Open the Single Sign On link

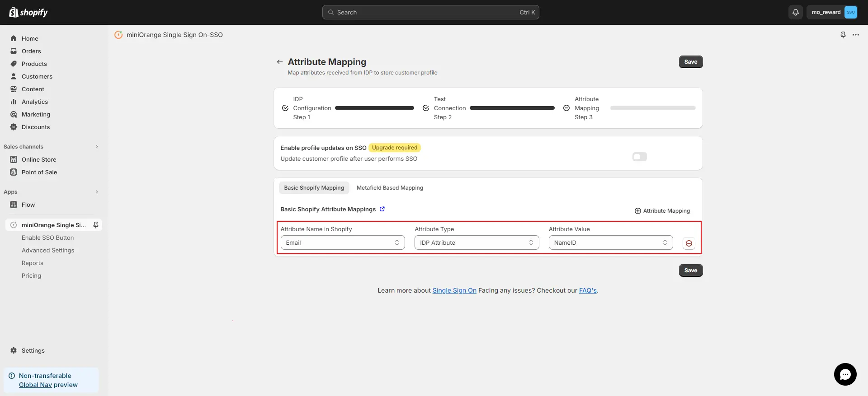point(454,290)
